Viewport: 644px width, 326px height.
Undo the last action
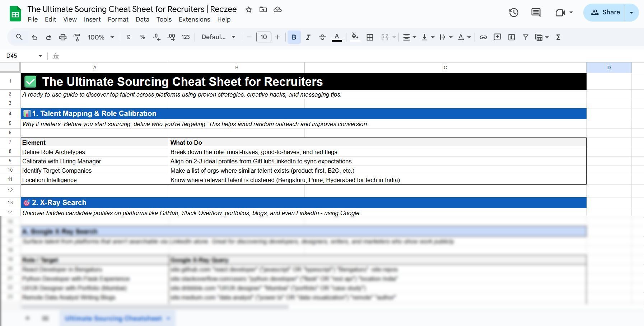click(x=34, y=37)
